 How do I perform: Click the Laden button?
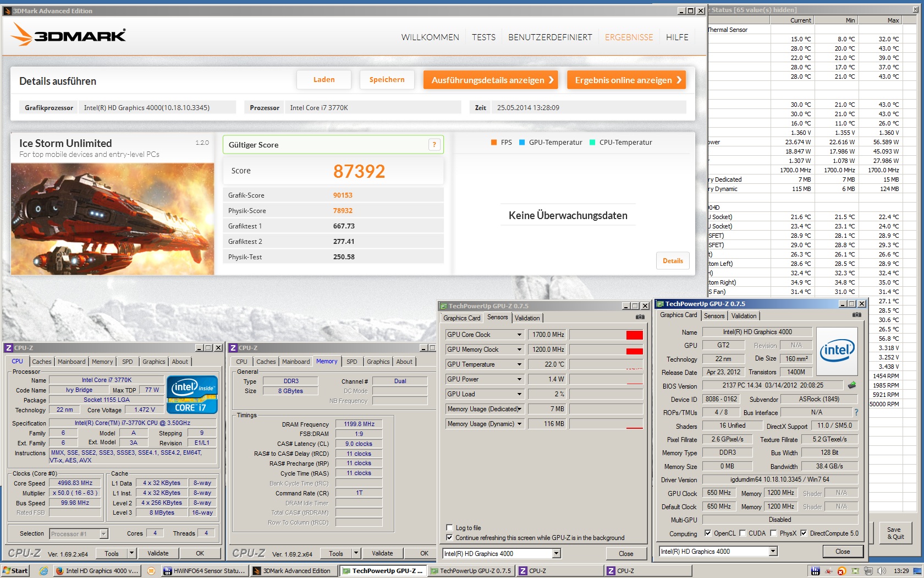(x=324, y=79)
